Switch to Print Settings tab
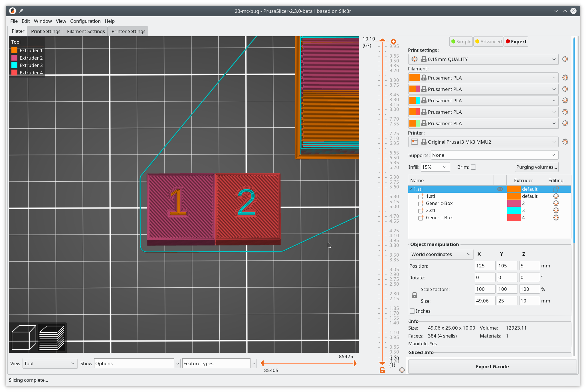The image size is (586, 392). (46, 31)
